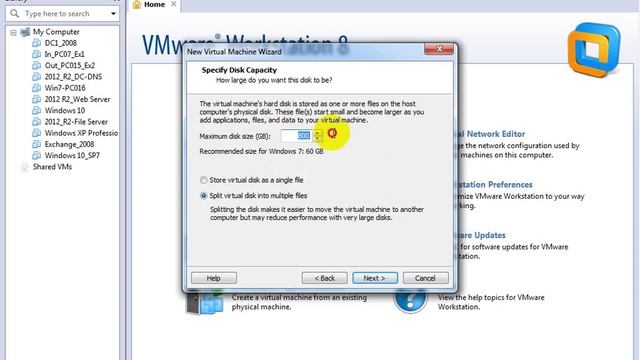Select the Win7-PC016 virtual machine
The image size is (640, 360).
pos(65,88)
